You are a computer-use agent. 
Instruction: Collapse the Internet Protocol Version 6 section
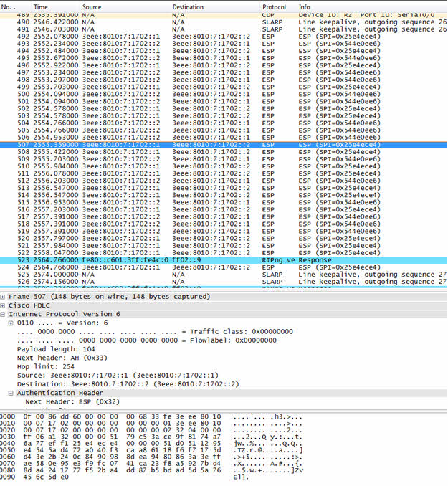tap(3, 314)
